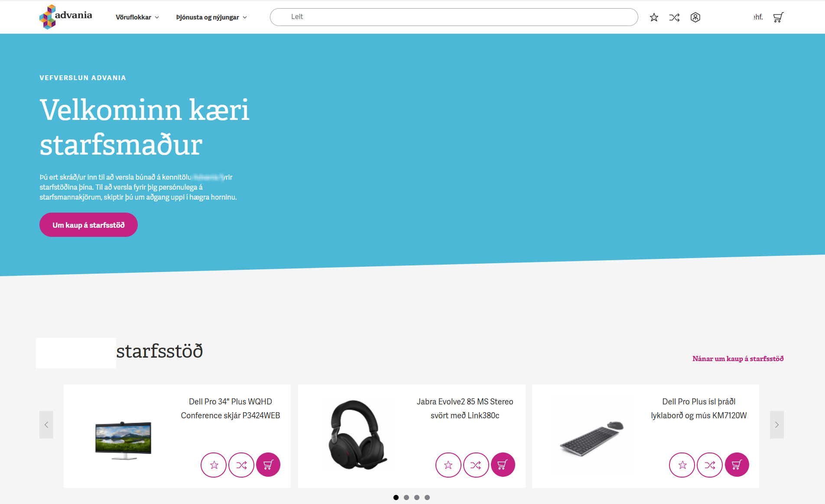Expand Þjónusta og nýjungar dropdown menu

[211, 17]
